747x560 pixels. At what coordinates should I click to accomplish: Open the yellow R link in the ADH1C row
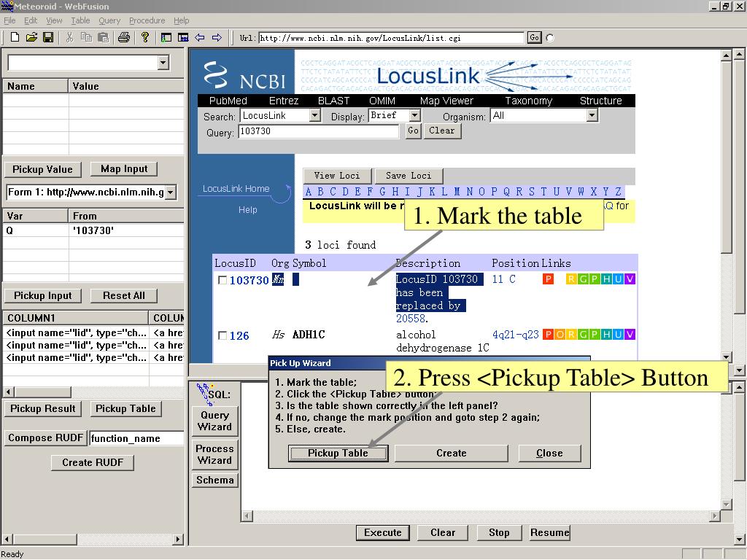[571, 334]
